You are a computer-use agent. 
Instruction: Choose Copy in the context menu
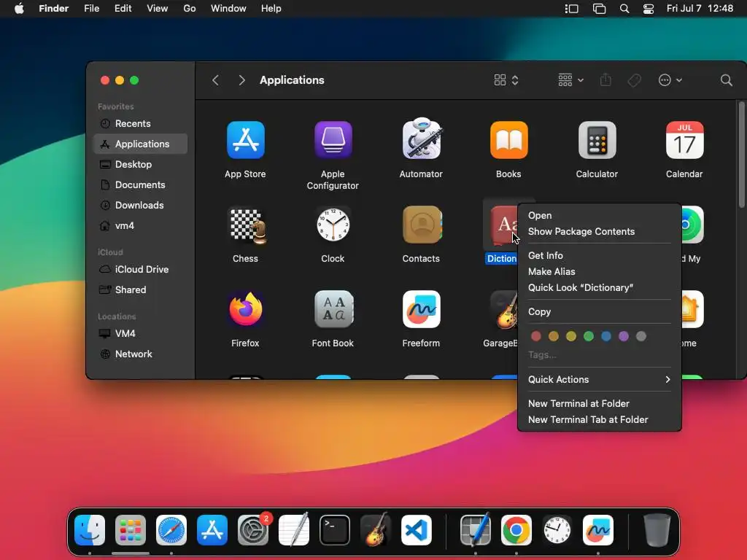click(x=600, y=311)
